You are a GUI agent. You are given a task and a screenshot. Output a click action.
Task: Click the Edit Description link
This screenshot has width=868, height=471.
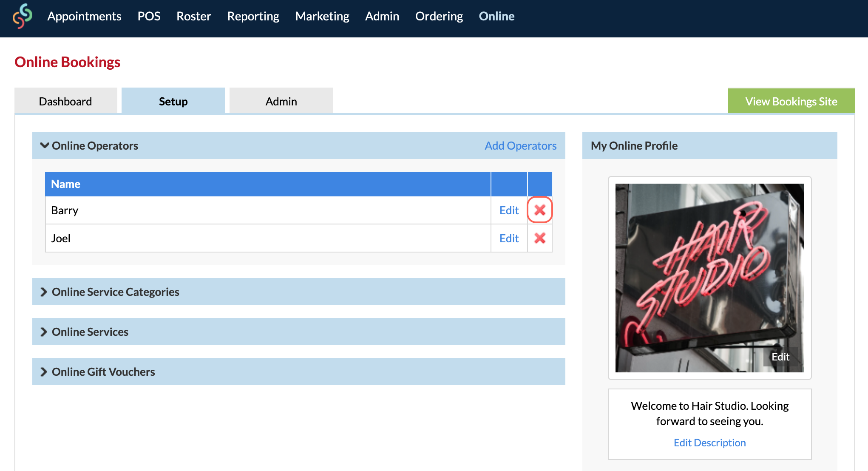[x=710, y=443]
